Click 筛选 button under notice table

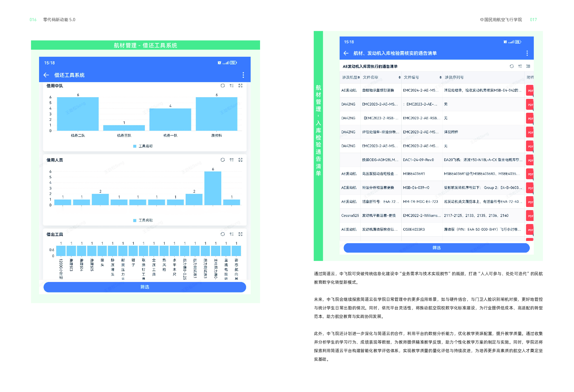click(x=436, y=248)
